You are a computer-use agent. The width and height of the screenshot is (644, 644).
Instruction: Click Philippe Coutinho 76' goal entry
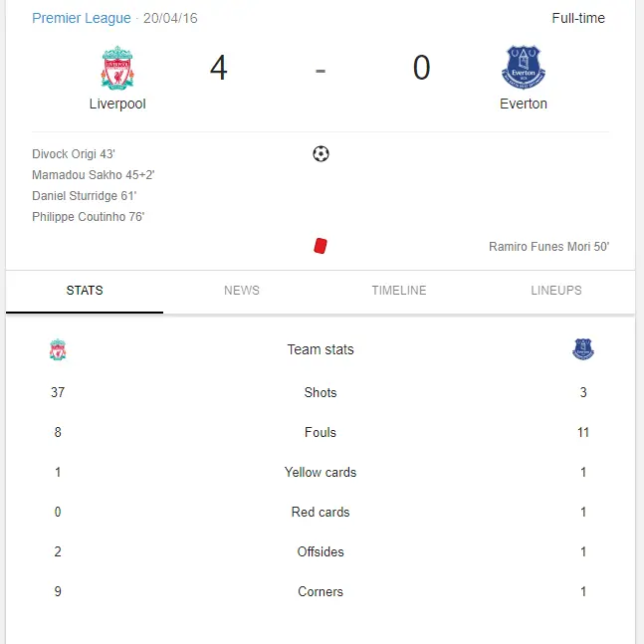(x=89, y=217)
